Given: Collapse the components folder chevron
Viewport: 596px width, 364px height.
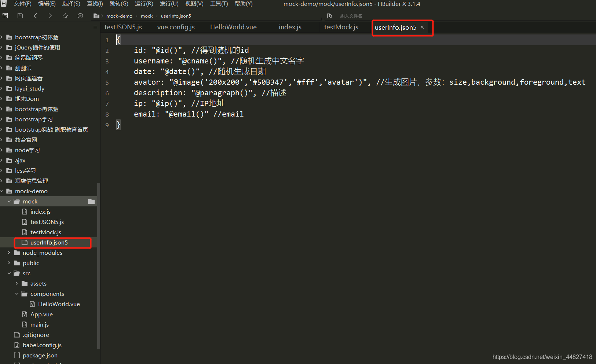Looking at the screenshot, I should pyautogui.click(x=17, y=294).
